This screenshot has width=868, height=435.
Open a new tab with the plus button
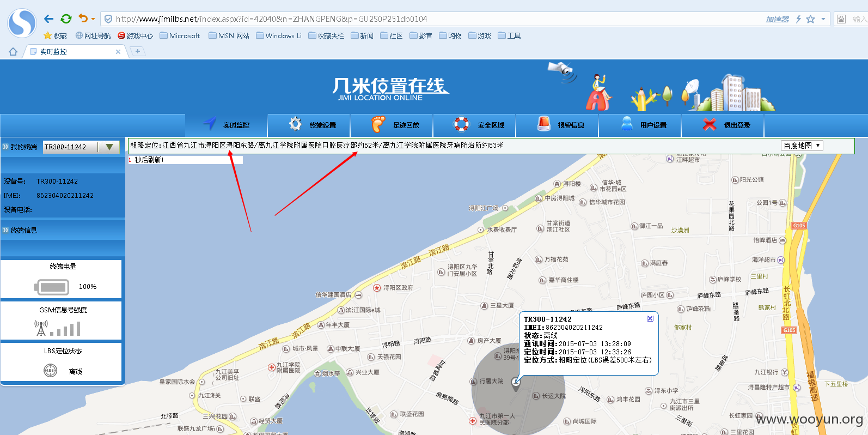138,51
